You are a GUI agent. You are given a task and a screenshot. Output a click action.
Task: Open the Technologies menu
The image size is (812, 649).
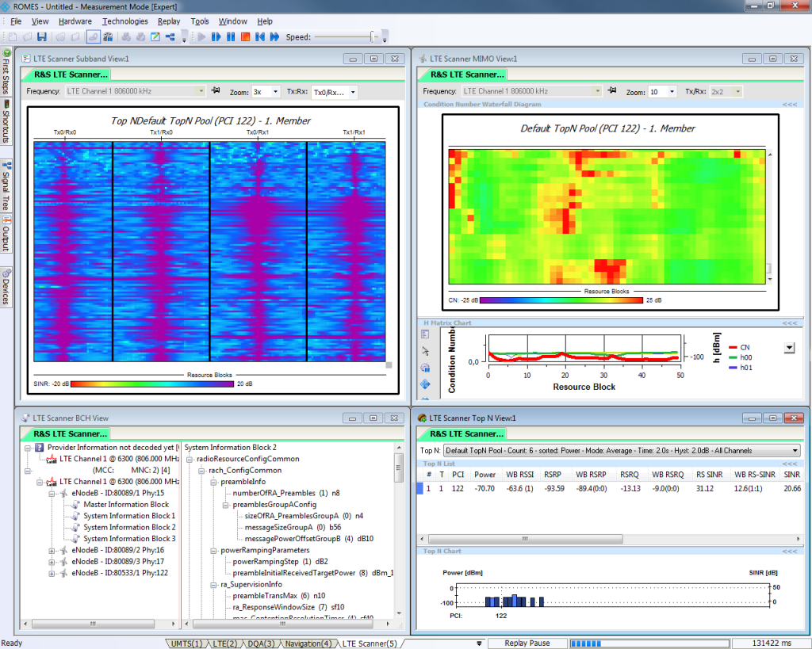click(x=124, y=21)
